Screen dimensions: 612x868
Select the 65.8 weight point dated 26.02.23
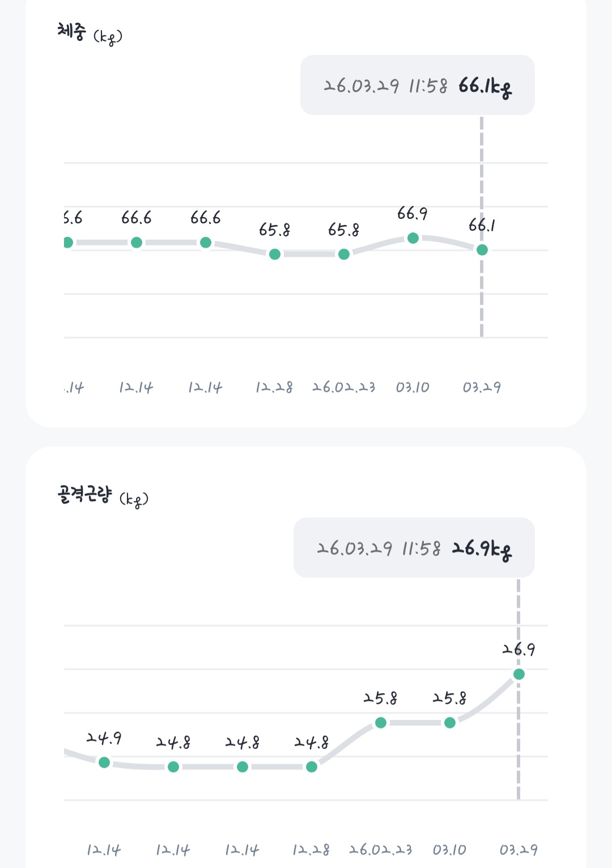click(x=344, y=254)
